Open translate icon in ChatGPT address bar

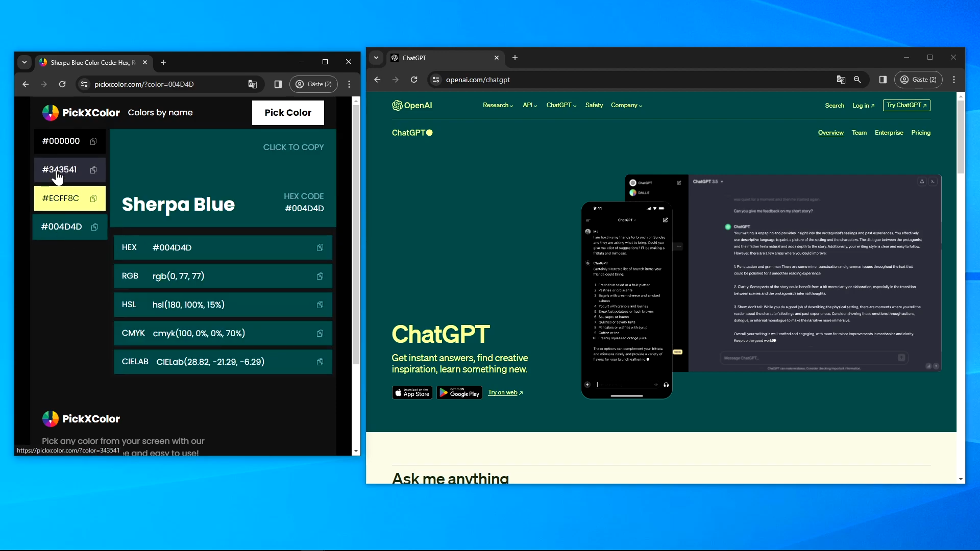(x=841, y=80)
